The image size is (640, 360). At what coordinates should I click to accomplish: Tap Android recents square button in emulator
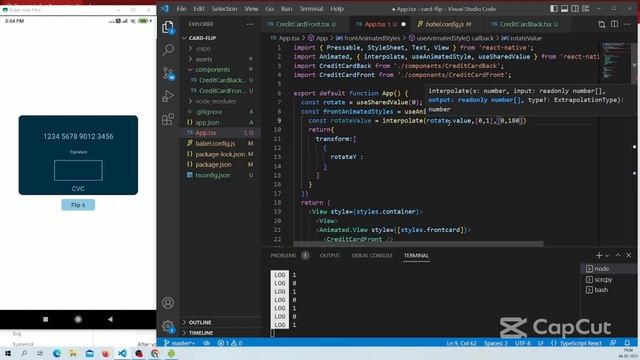(46, 319)
